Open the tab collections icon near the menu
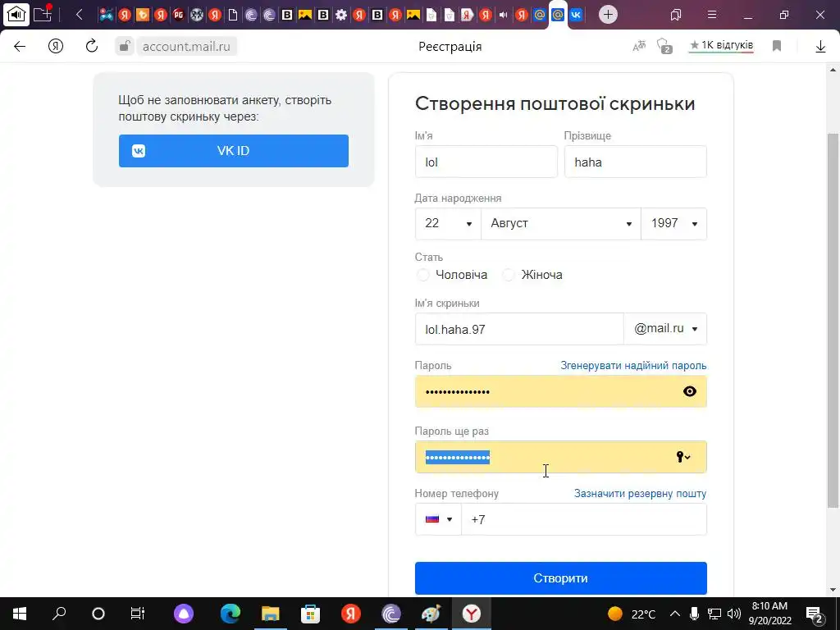 676,15
